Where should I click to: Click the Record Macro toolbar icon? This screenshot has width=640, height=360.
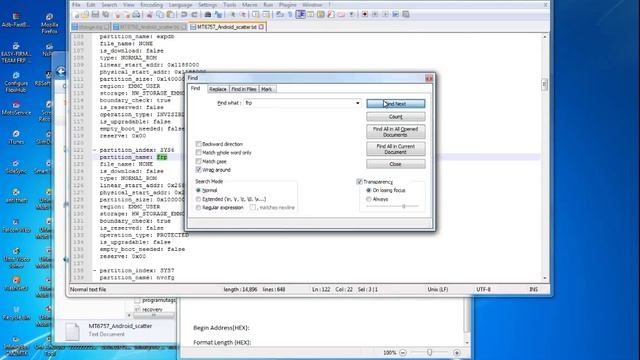(x=364, y=14)
